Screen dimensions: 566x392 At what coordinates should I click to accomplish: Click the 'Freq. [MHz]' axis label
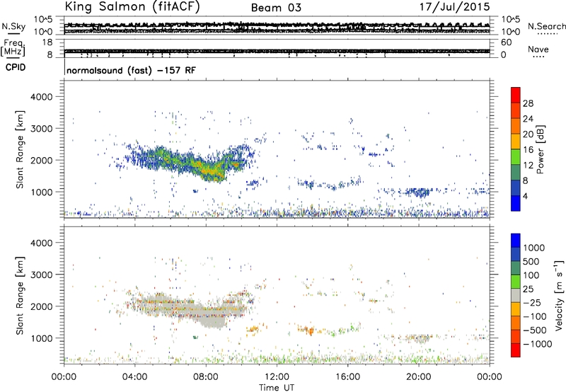coord(13,47)
